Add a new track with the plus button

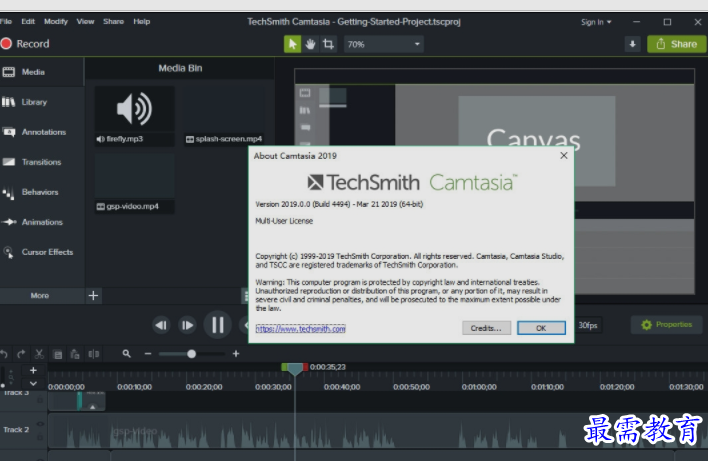coord(33,371)
